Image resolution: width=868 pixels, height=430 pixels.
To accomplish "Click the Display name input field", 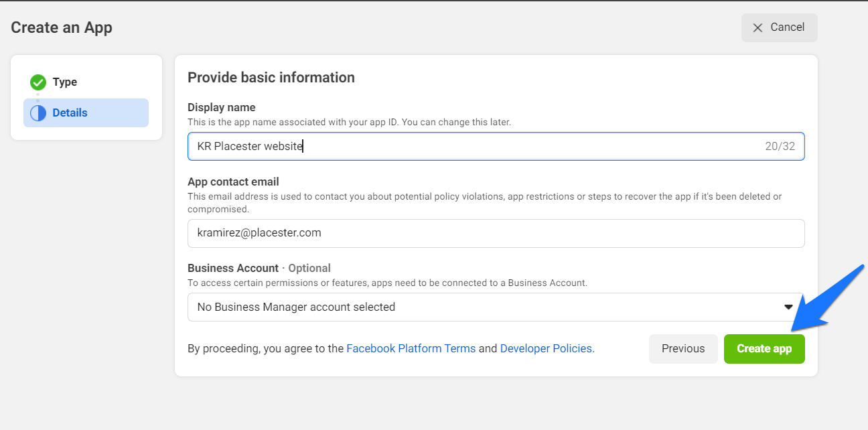I will (496, 146).
